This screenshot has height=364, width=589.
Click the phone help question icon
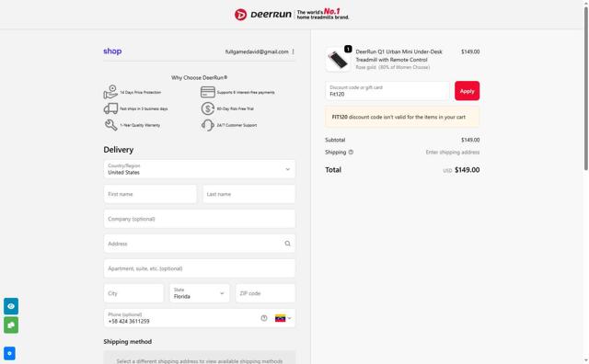[264, 318]
